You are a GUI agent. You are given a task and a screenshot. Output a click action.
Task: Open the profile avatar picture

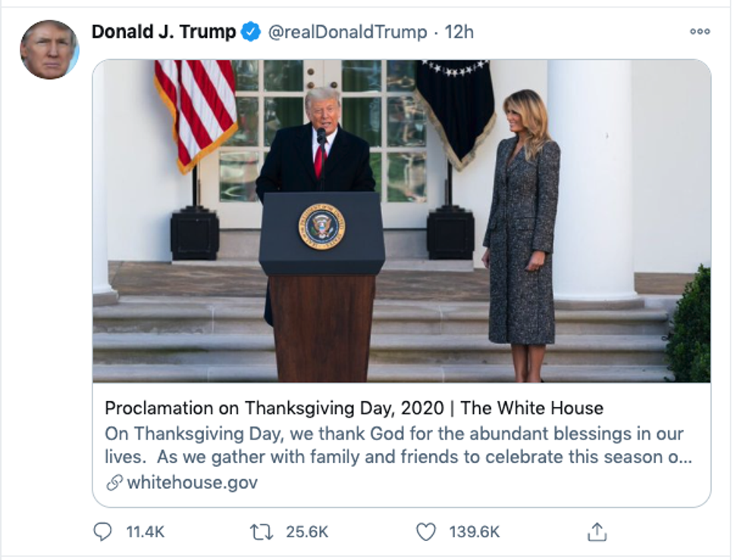coord(49,50)
